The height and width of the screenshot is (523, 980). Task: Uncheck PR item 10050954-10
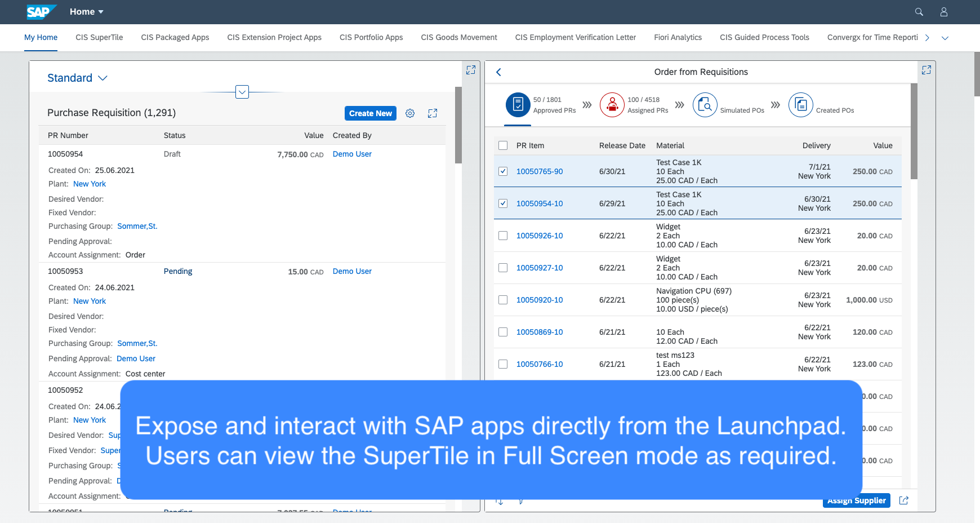pos(503,203)
